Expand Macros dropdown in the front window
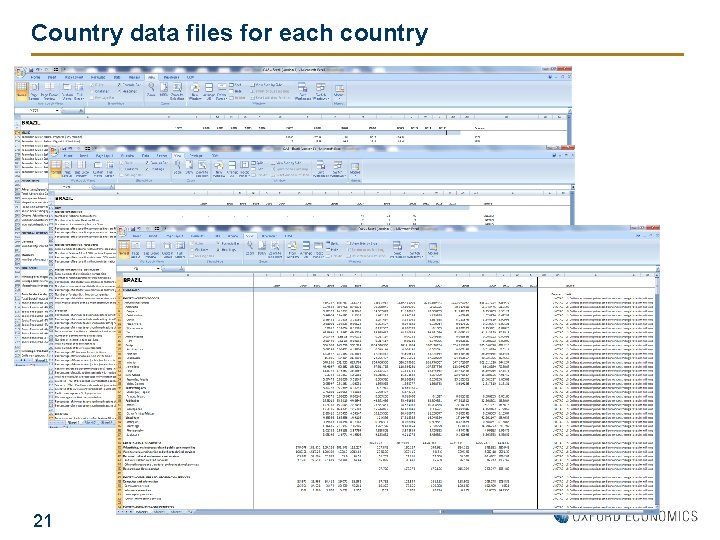Screen dimensions: 720x540 tap(433, 249)
